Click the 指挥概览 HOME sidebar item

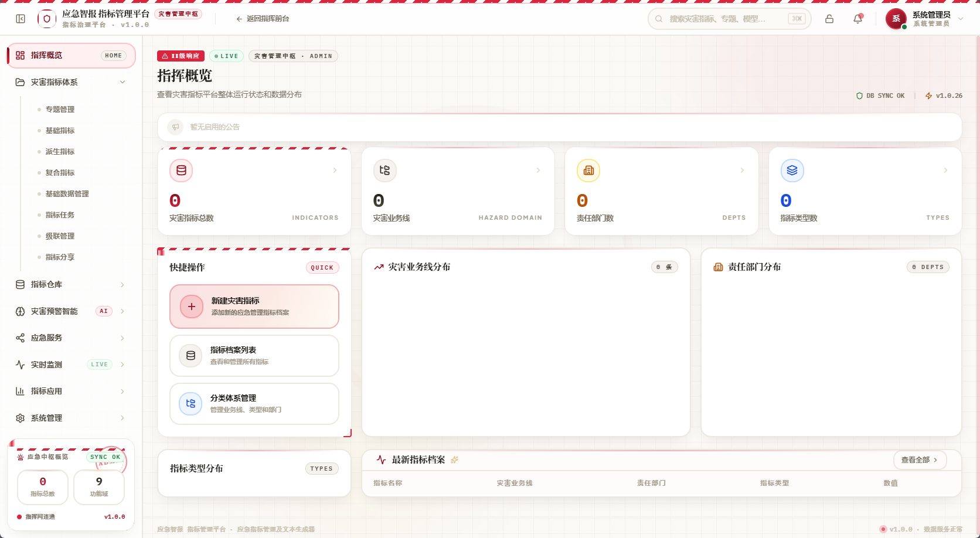(x=72, y=56)
